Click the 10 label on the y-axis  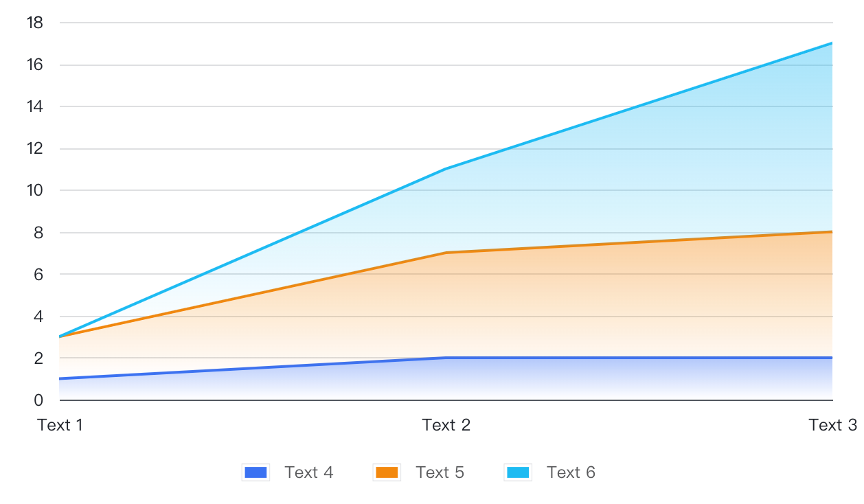(x=35, y=190)
